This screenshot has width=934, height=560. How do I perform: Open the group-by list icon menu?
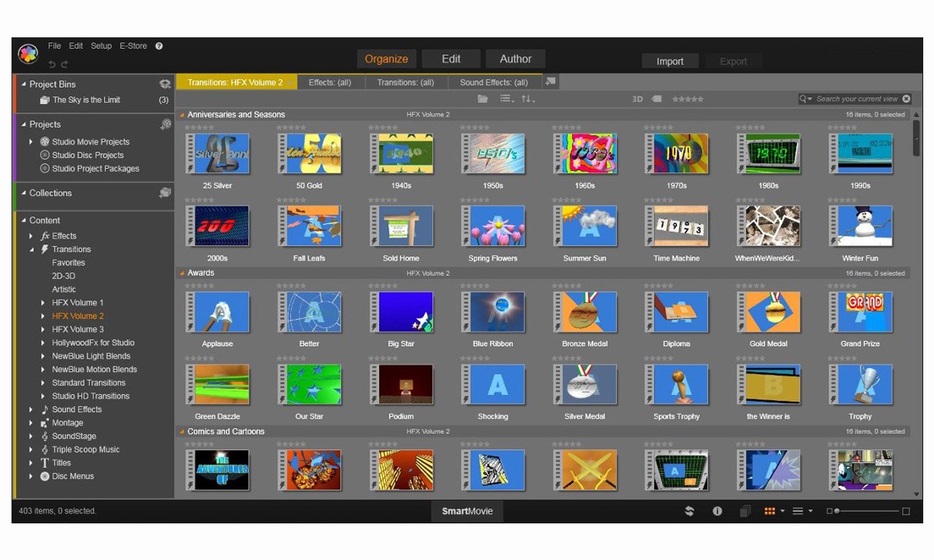(507, 99)
